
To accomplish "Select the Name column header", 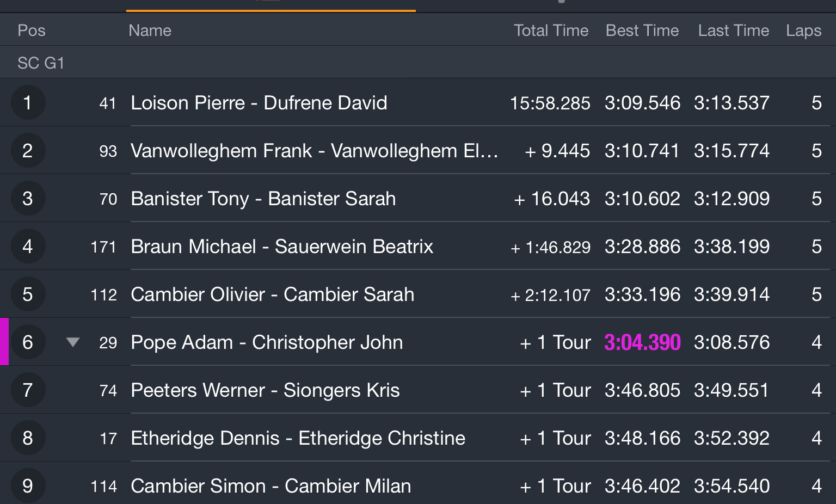I will pyautogui.click(x=150, y=30).
